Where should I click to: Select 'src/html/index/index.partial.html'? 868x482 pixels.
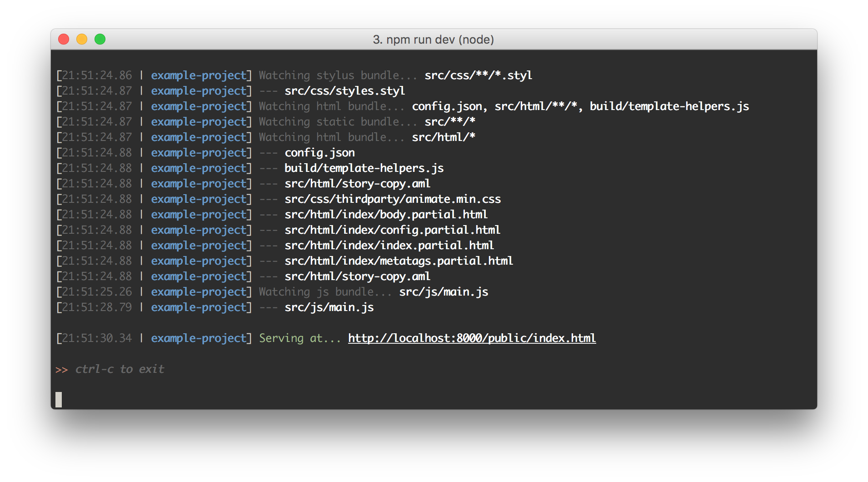389,246
